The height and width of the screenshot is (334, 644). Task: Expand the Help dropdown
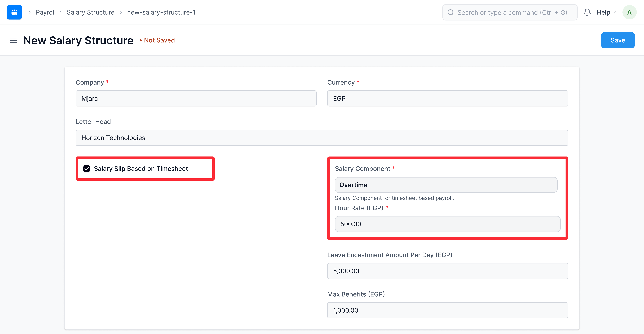(604, 12)
